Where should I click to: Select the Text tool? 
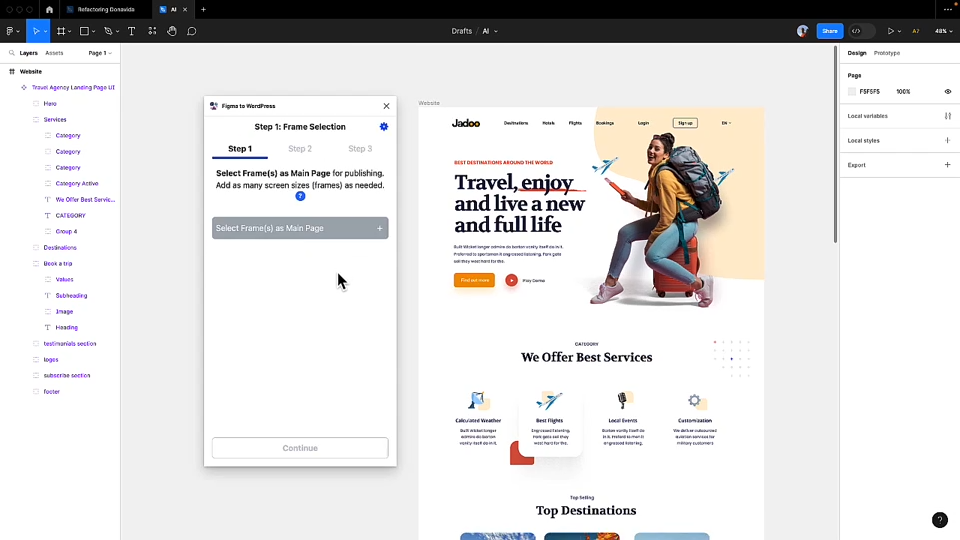(x=131, y=31)
